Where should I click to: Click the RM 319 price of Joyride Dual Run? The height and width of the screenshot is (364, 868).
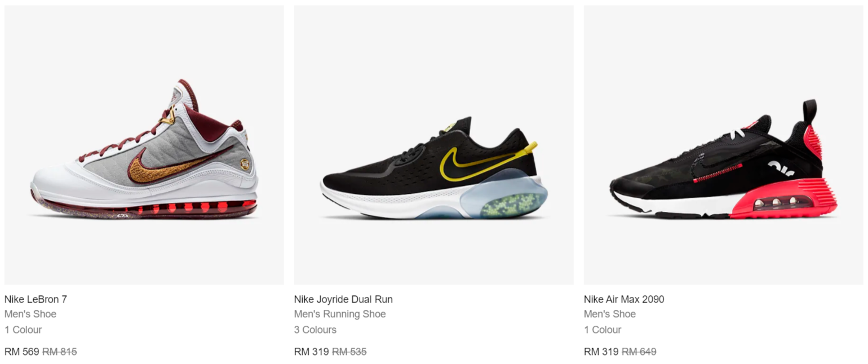point(312,352)
